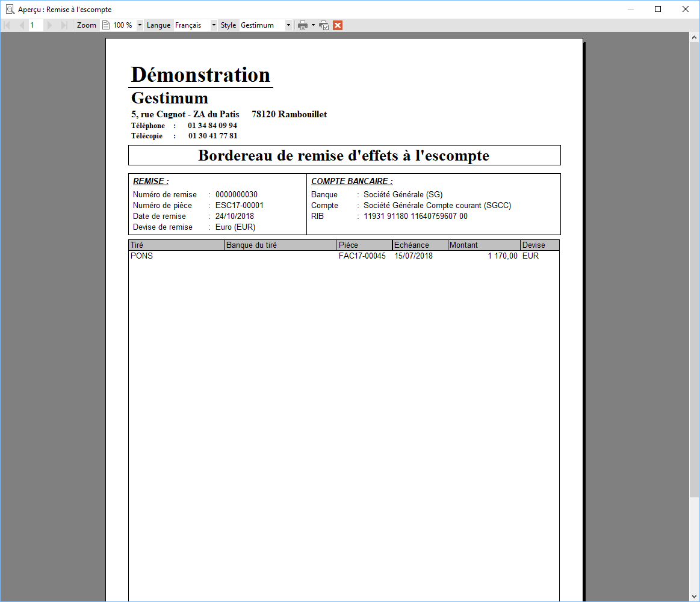
Task: Go to the previous page arrow
Action: 22,25
